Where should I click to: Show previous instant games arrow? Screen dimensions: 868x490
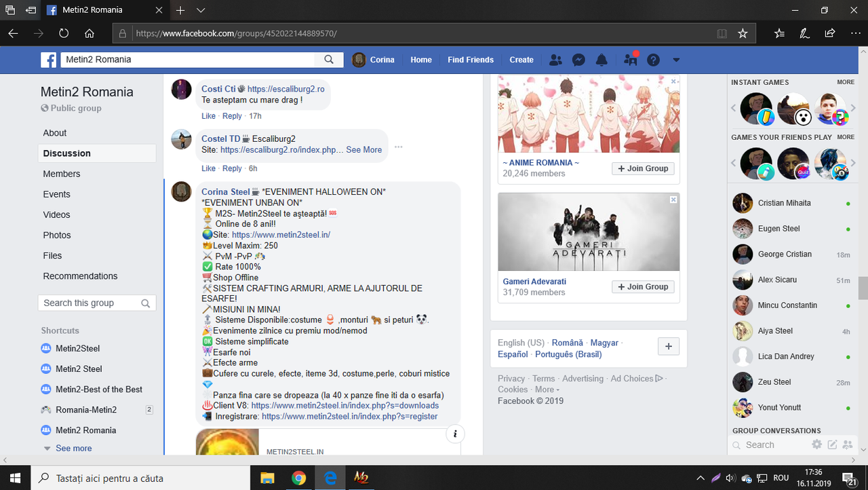[734, 109]
